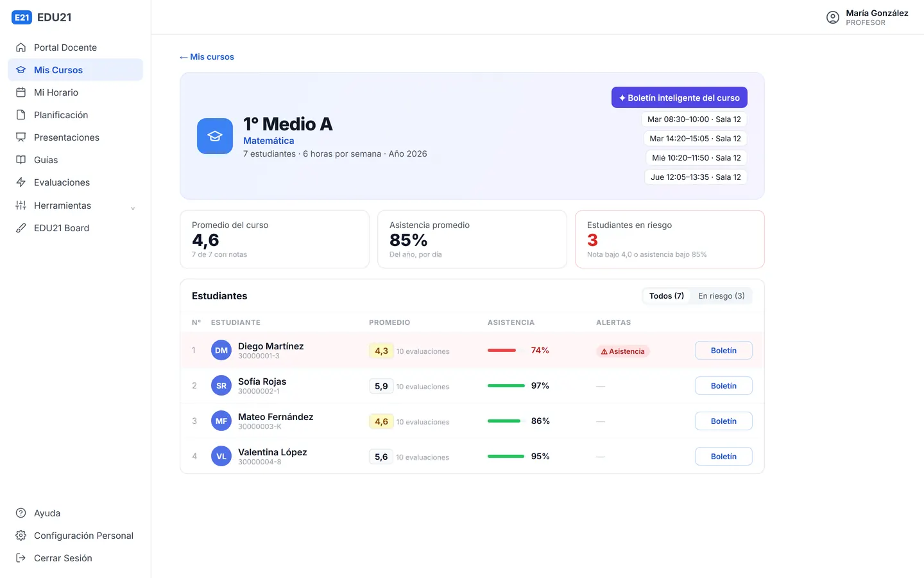
Task: Open Boletín for Mateo Fernández
Action: click(724, 421)
